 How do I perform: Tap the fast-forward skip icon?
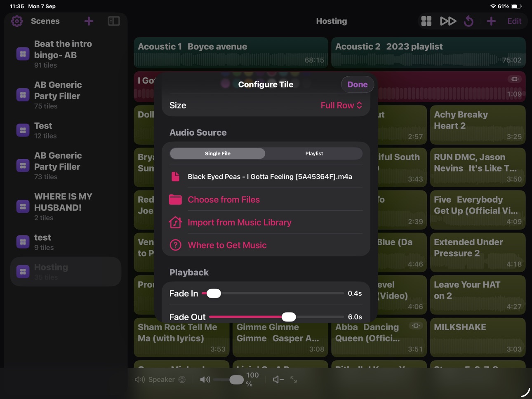coord(448,21)
